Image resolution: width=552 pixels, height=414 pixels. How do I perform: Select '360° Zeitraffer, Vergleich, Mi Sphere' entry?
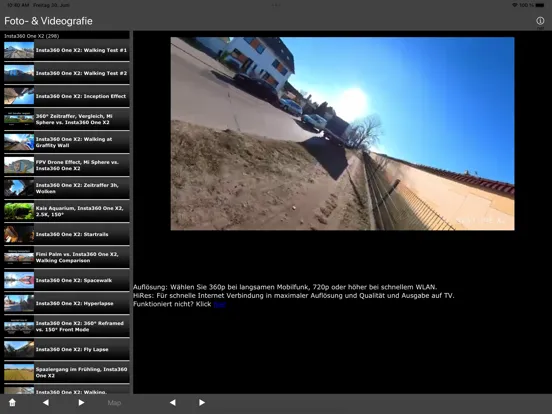click(67, 119)
